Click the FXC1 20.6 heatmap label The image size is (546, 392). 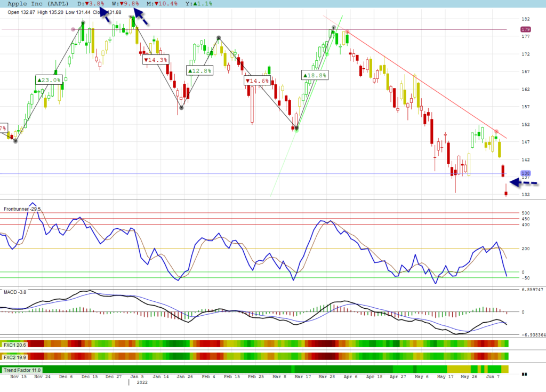[x=14, y=345]
